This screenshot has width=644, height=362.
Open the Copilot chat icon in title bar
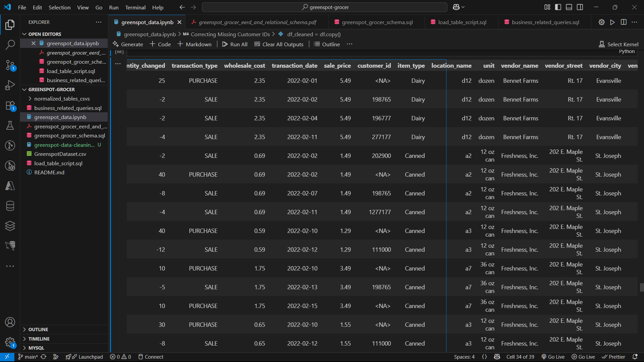pos(456,7)
